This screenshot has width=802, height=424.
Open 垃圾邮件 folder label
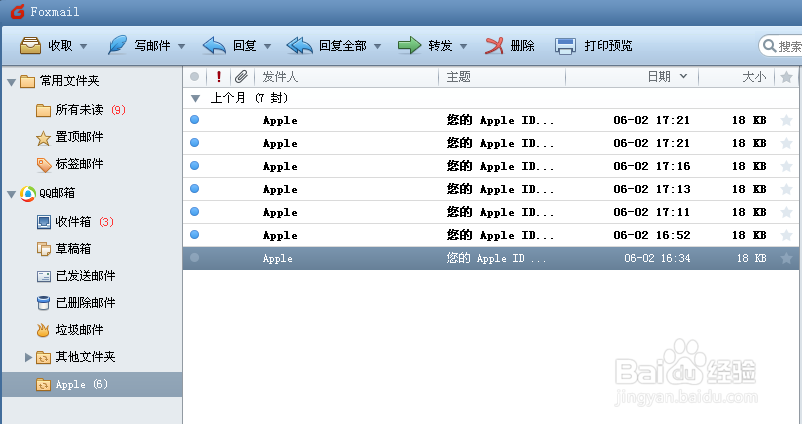click(x=79, y=330)
